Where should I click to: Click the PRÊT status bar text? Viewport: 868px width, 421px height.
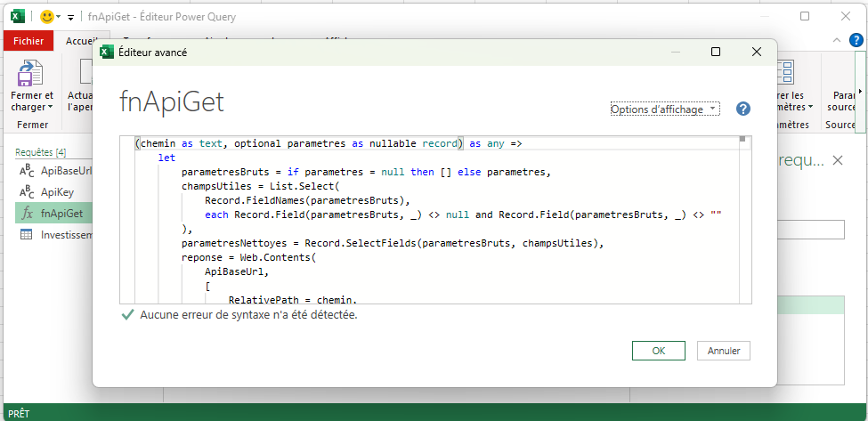click(19, 413)
